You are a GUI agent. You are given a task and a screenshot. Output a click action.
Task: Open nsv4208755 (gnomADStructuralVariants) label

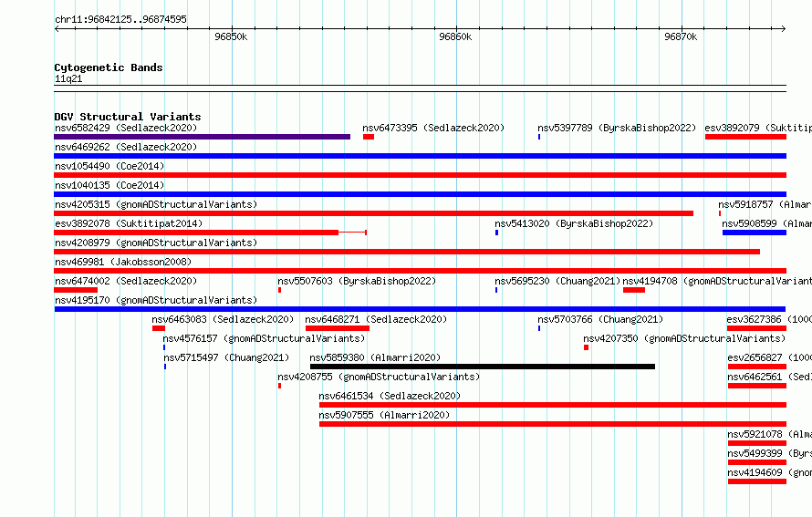379,377
